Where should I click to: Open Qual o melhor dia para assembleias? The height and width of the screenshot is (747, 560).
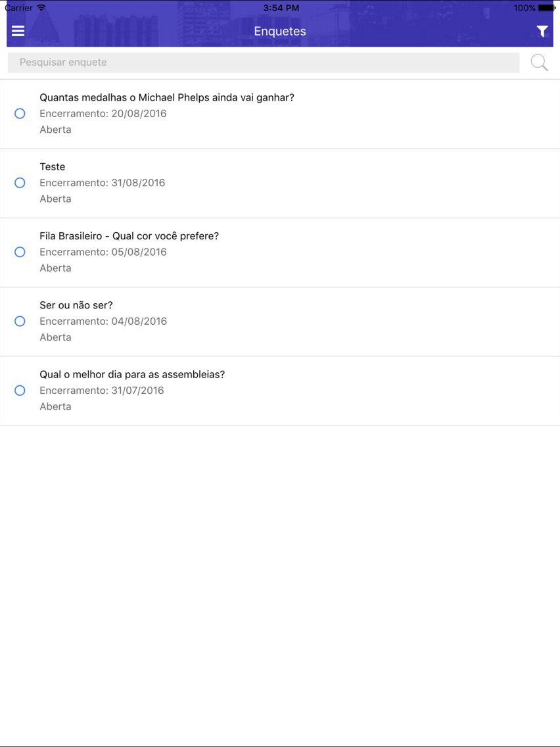click(132, 374)
